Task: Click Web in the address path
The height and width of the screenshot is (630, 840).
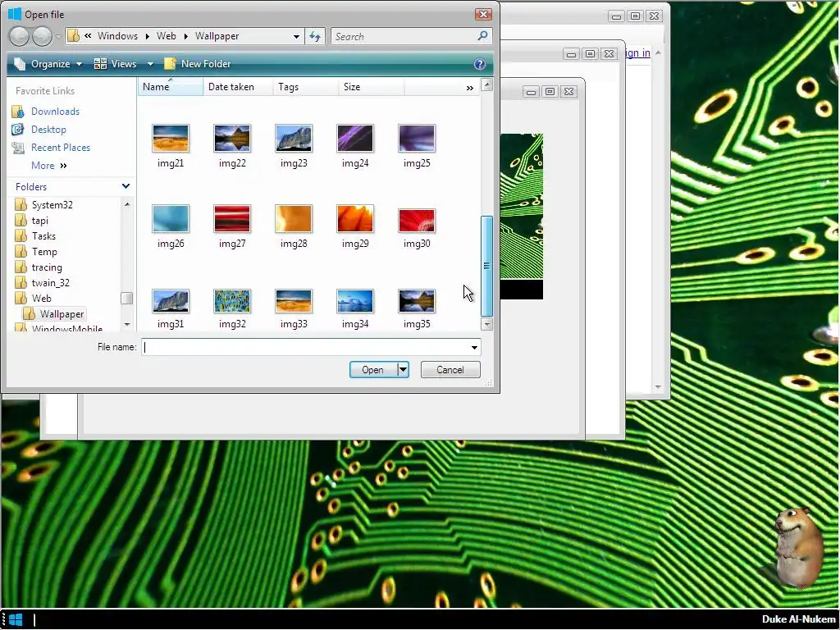Action: (166, 36)
